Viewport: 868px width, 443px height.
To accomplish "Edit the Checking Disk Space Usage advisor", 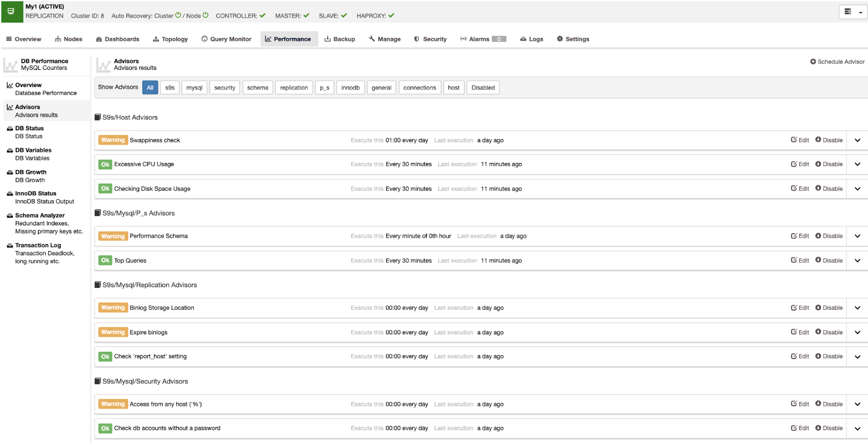I will (800, 188).
